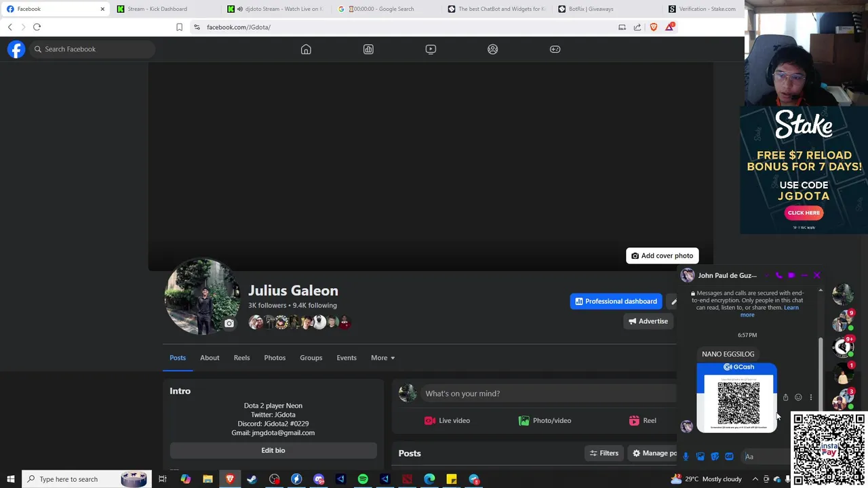Open Steam from the taskbar
868x488 pixels.
pyautogui.click(x=252, y=479)
